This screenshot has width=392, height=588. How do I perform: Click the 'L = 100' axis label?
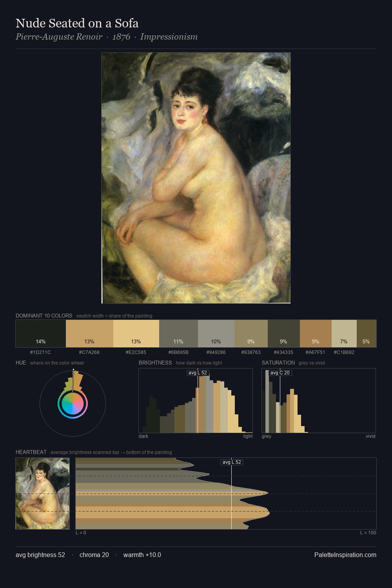(x=368, y=533)
